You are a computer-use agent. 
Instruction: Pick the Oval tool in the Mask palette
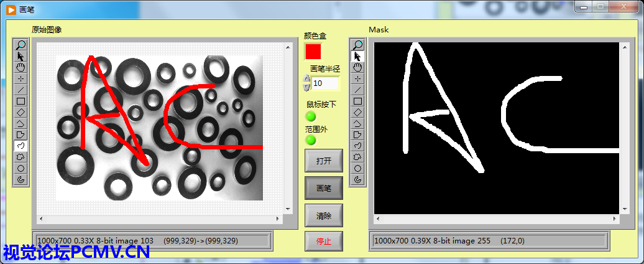coord(357,168)
